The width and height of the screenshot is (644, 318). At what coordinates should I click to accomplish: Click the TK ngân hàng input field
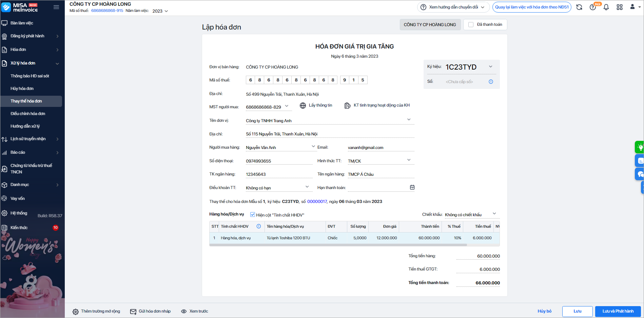(x=279, y=174)
